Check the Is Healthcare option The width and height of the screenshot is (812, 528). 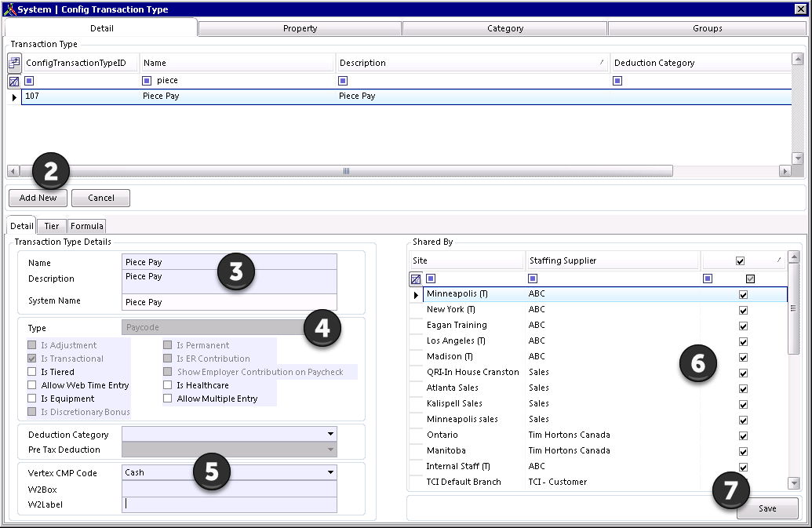click(167, 385)
